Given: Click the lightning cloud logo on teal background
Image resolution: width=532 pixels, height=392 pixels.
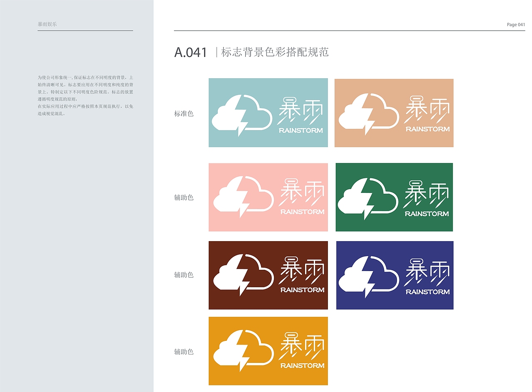Looking at the screenshot, I should pos(243,112).
